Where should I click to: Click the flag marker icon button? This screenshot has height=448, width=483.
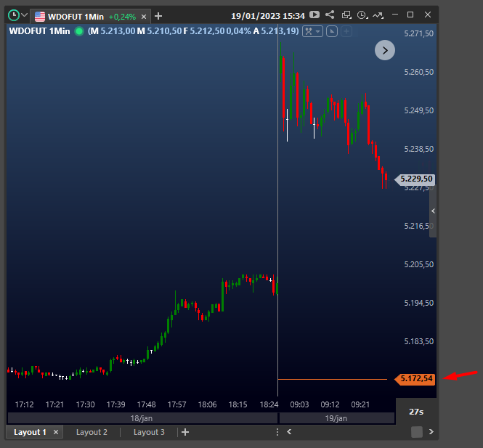point(332,31)
